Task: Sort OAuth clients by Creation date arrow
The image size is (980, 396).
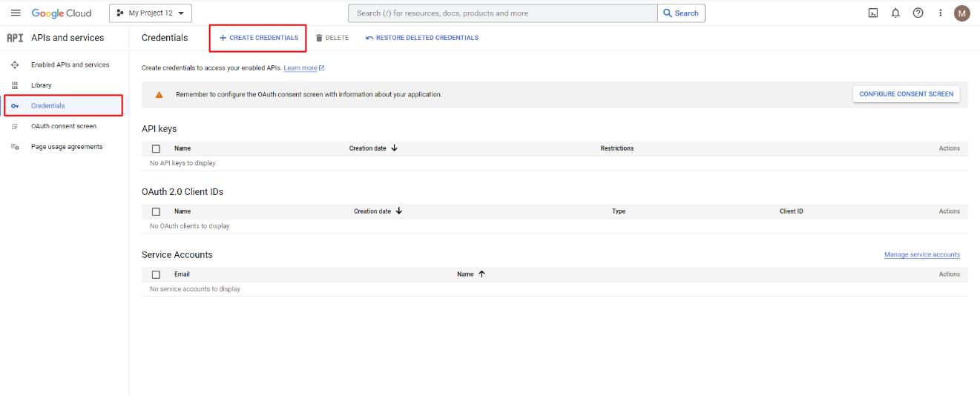Action: (398, 211)
